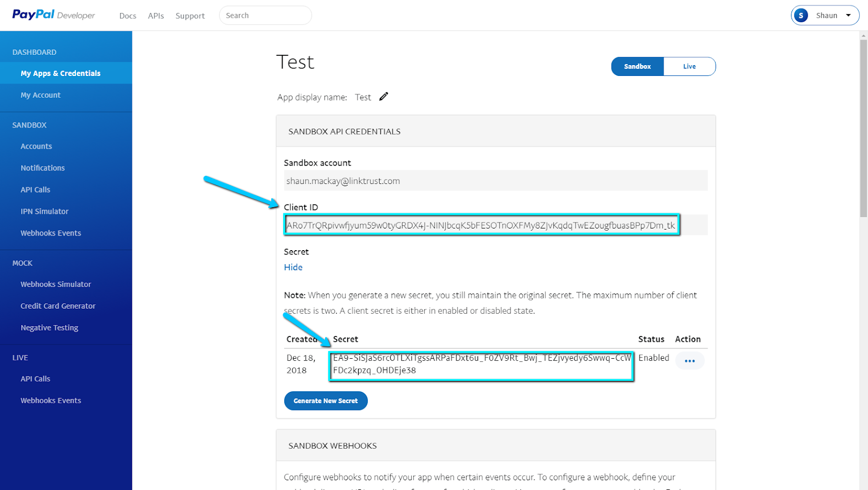Click the Shaun user avatar icon
This screenshot has height=490, width=868.
click(801, 15)
